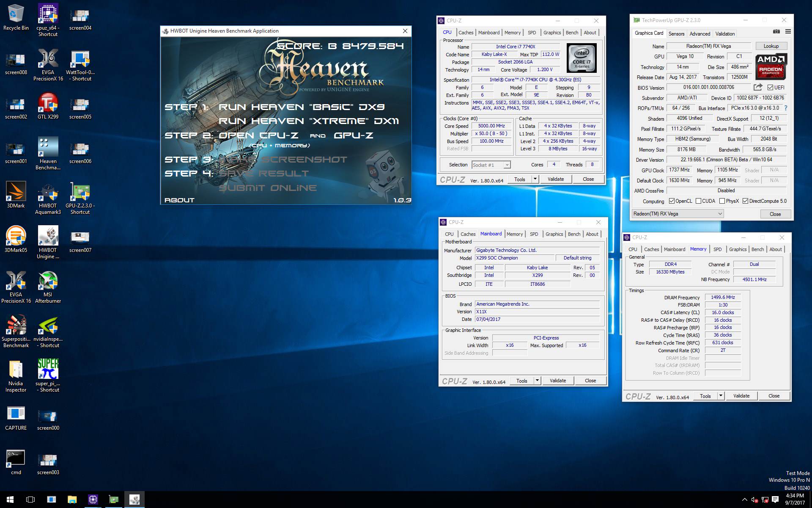Click the CPU-Z taskbar button
Screen dimensions: 812x508
(93, 500)
